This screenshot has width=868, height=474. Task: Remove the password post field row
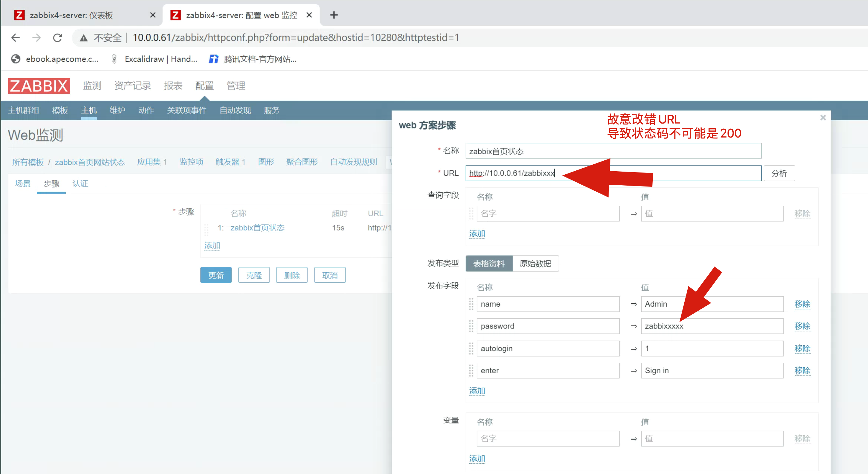click(802, 326)
